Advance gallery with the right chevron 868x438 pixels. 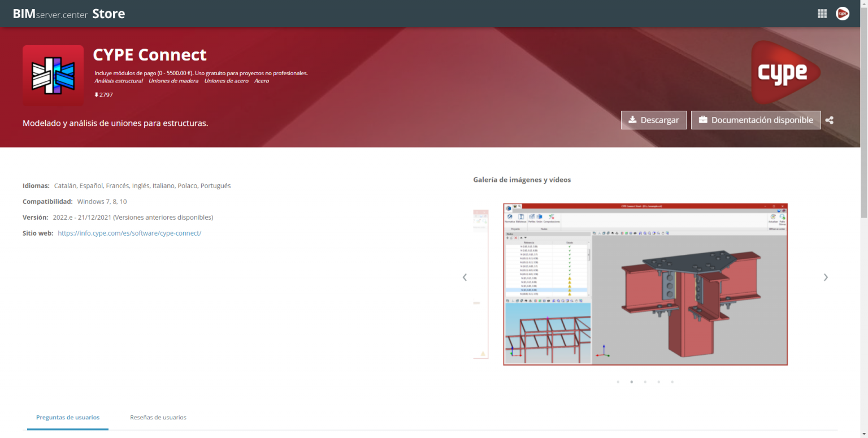tap(826, 277)
